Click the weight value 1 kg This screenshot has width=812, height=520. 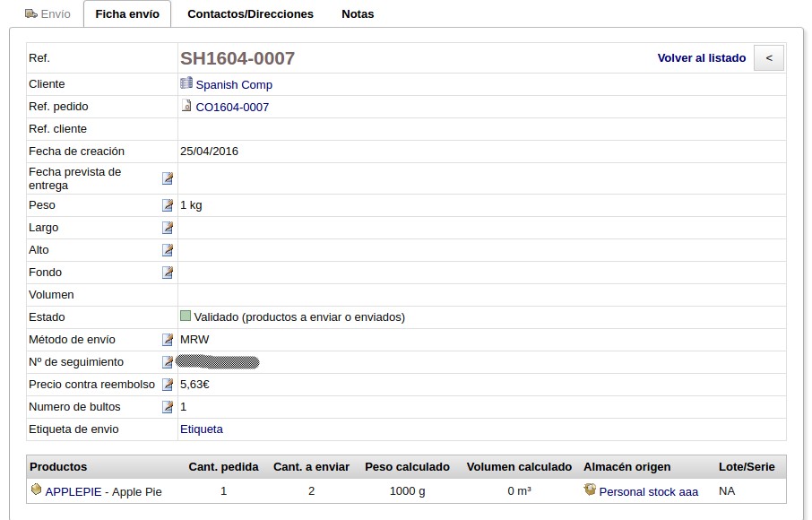(191, 205)
